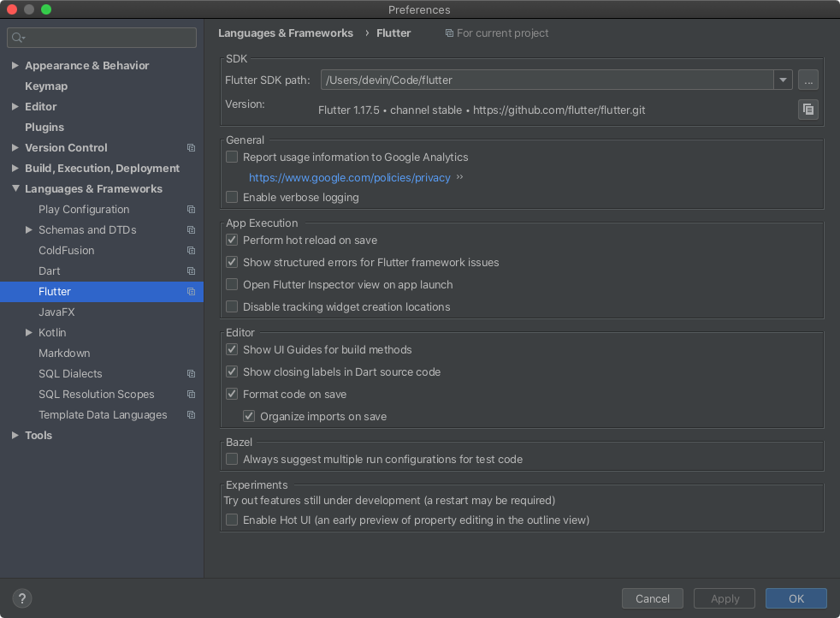Click per-project icon beside Flutter sidebar entry
This screenshot has width=840, height=618.
(x=190, y=291)
